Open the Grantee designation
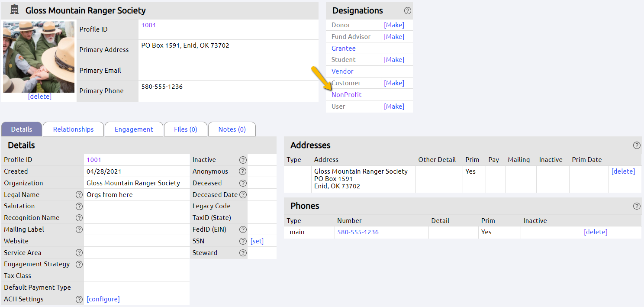 pos(343,48)
